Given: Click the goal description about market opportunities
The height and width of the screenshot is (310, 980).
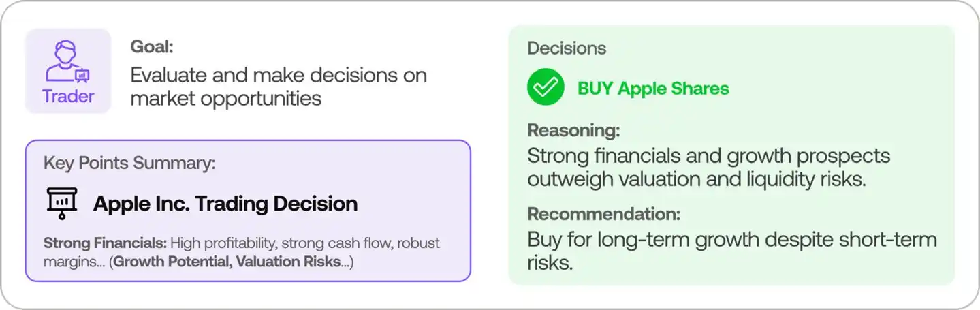Looking at the screenshot, I should pos(279,86).
